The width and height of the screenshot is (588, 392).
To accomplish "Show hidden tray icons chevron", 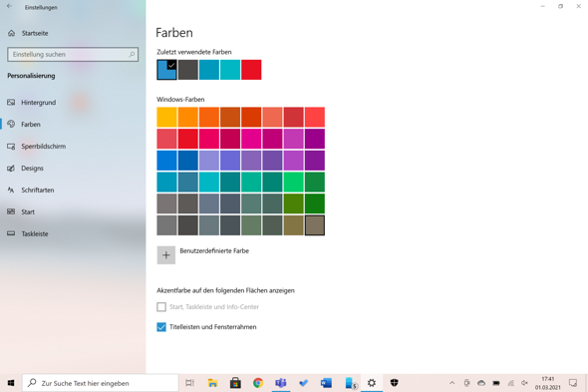I will point(452,383).
